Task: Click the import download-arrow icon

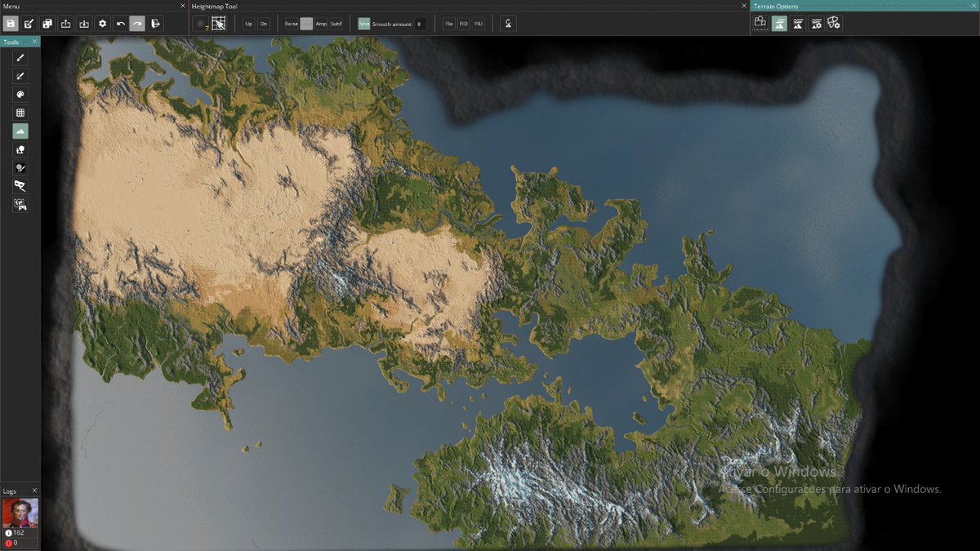Action: tap(84, 24)
